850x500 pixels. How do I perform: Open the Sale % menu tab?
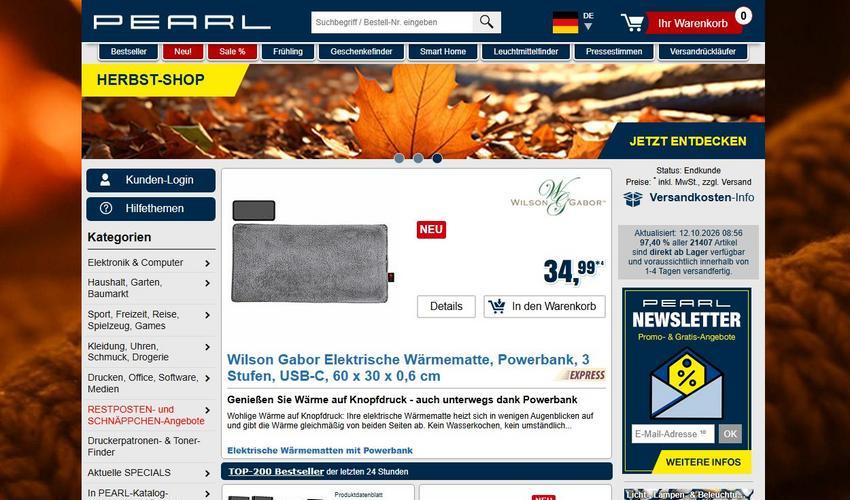[x=232, y=52]
